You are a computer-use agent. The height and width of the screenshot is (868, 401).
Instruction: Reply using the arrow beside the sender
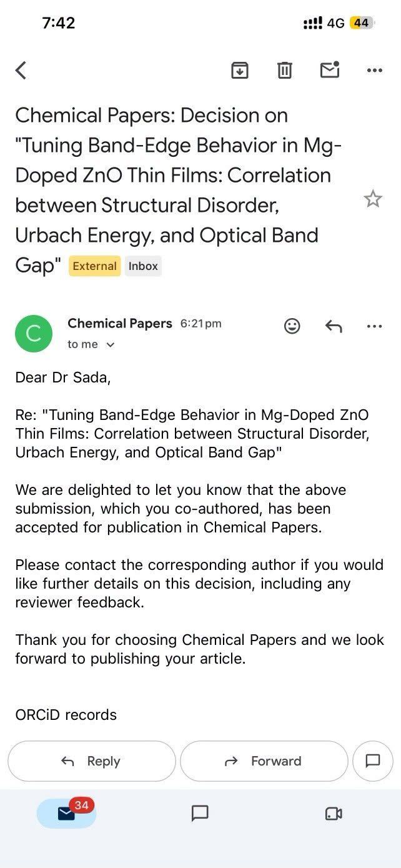pos(334,326)
